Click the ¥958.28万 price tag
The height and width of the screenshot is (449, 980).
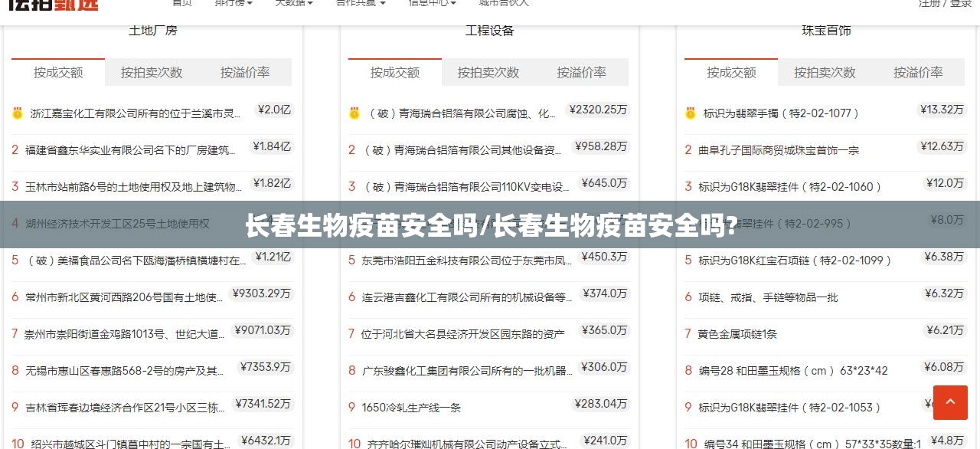click(601, 146)
